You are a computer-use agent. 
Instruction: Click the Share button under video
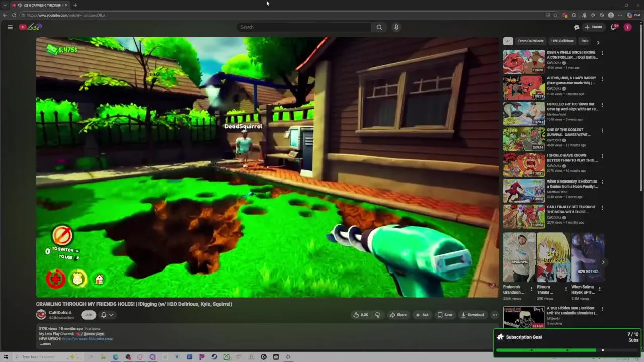398,315
